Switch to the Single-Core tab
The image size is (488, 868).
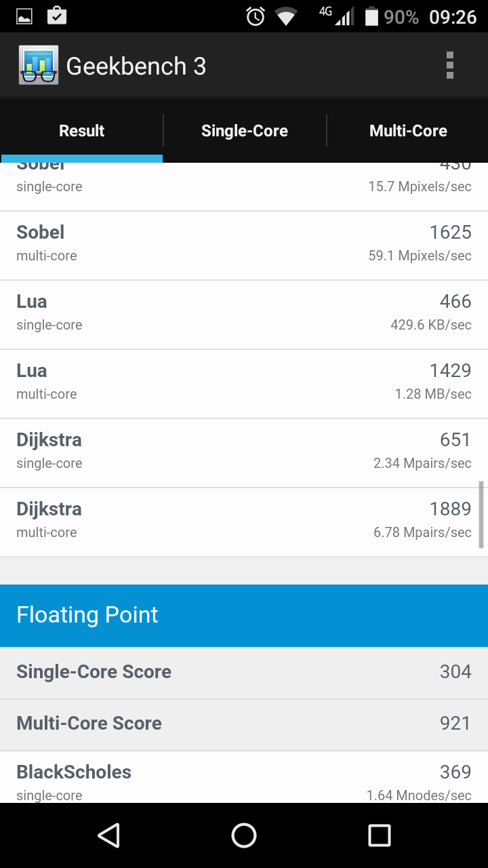pos(244,131)
